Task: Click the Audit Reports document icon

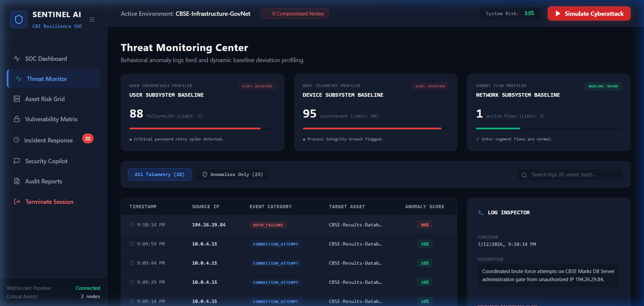Action: click(x=17, y=181)
